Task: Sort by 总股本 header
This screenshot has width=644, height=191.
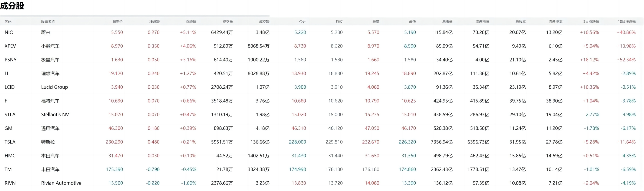Action: tap(520, 22)
